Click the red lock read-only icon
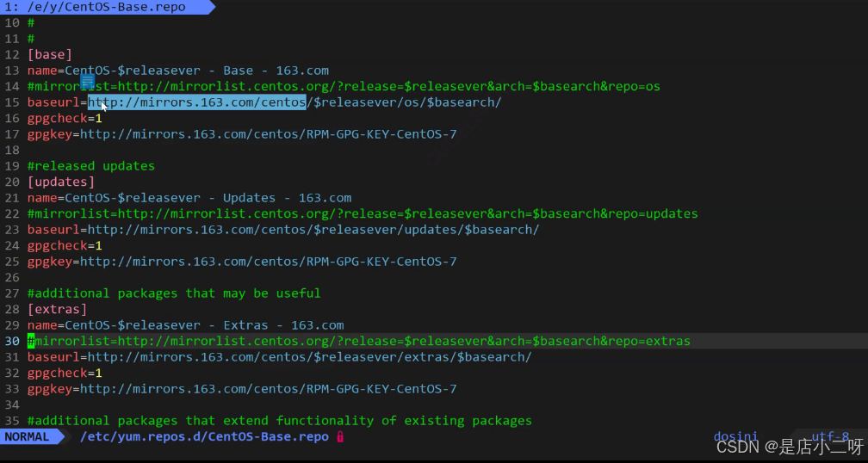 point(340,437)
